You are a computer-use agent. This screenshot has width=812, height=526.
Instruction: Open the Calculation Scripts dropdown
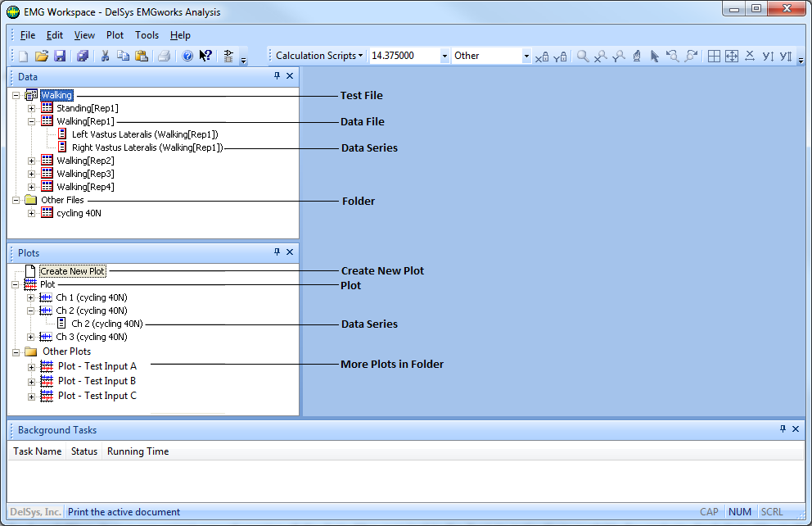pos(319,56)
